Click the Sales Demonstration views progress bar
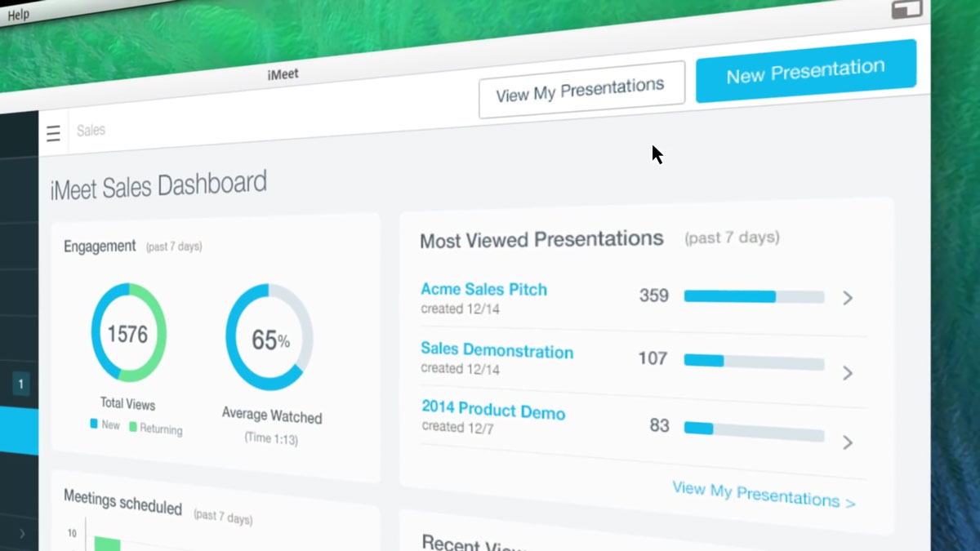The width and height of the screenshot is (980, 551). coord(754,361)
